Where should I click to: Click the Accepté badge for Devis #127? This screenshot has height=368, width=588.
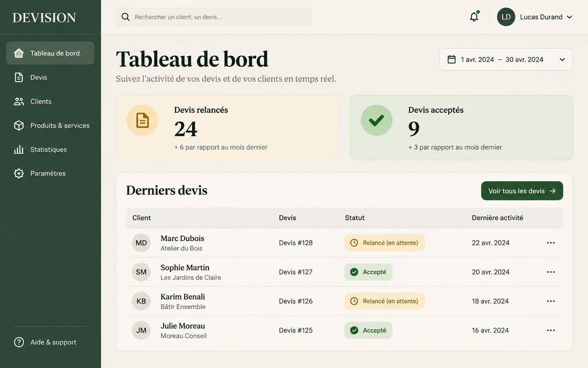coord(368,272)
